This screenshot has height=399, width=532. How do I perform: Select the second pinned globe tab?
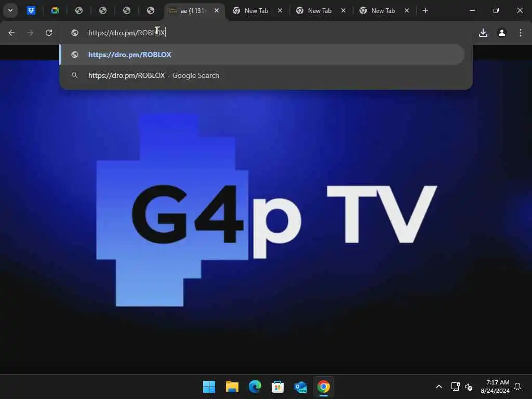point(103,10)
